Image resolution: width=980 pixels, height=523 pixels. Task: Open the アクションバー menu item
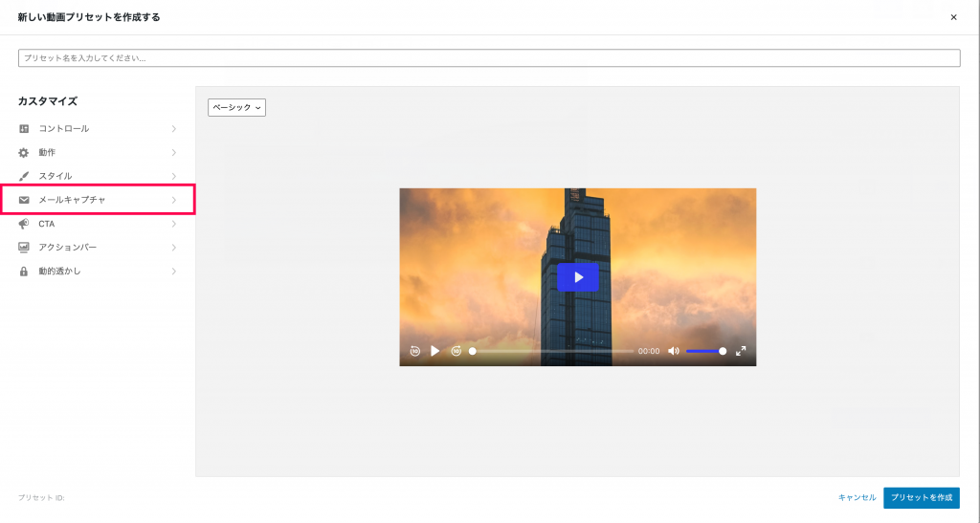(99, 247)
